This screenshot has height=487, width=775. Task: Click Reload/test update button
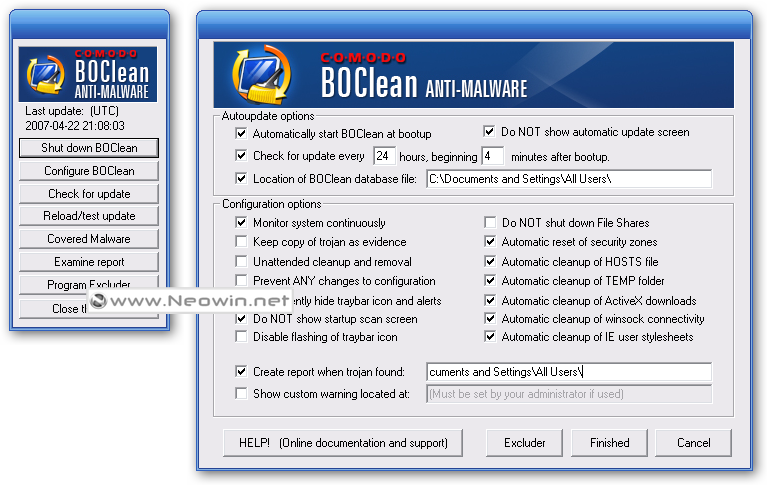(x=89, y=216)
